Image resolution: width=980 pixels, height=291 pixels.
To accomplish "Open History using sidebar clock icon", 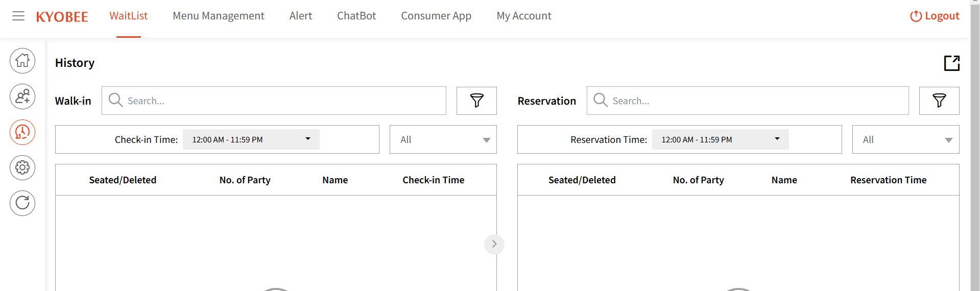I will [x=22, y=132].
